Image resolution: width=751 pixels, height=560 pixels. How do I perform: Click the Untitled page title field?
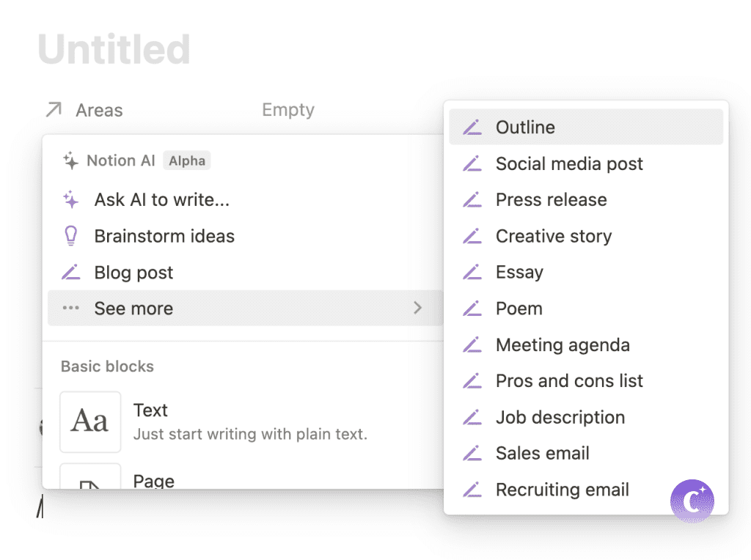click(x=114, y=50)
